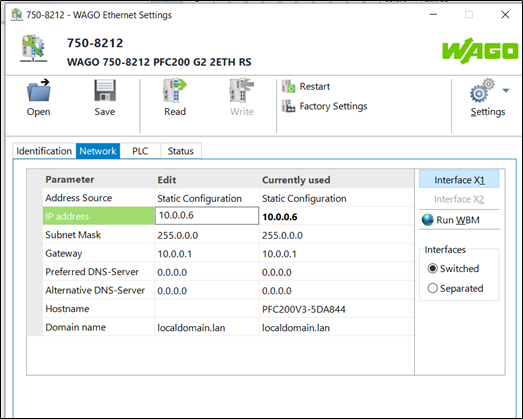Click the Address Source parameter label

coord(79,198)
